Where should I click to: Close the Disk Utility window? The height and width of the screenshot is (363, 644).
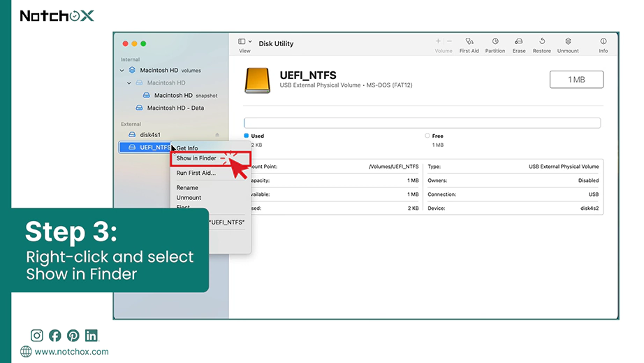125,43
